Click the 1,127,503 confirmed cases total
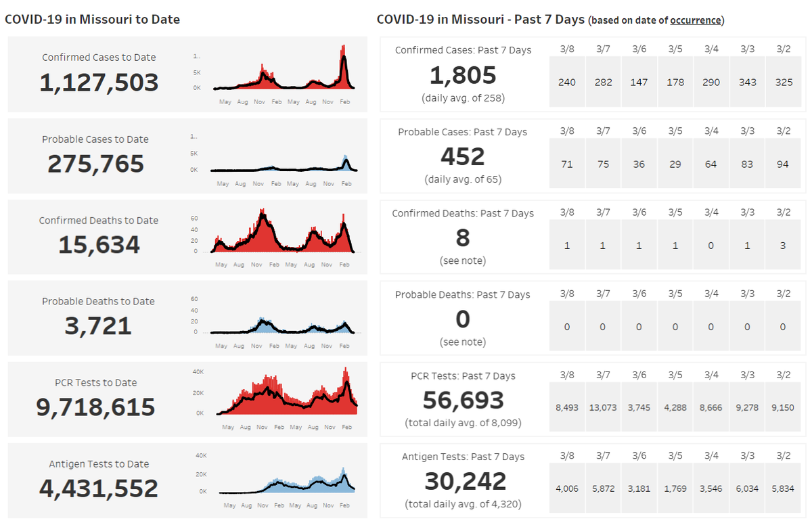The height and width of the screenshot is (525, 812). [x=99, y=83]
